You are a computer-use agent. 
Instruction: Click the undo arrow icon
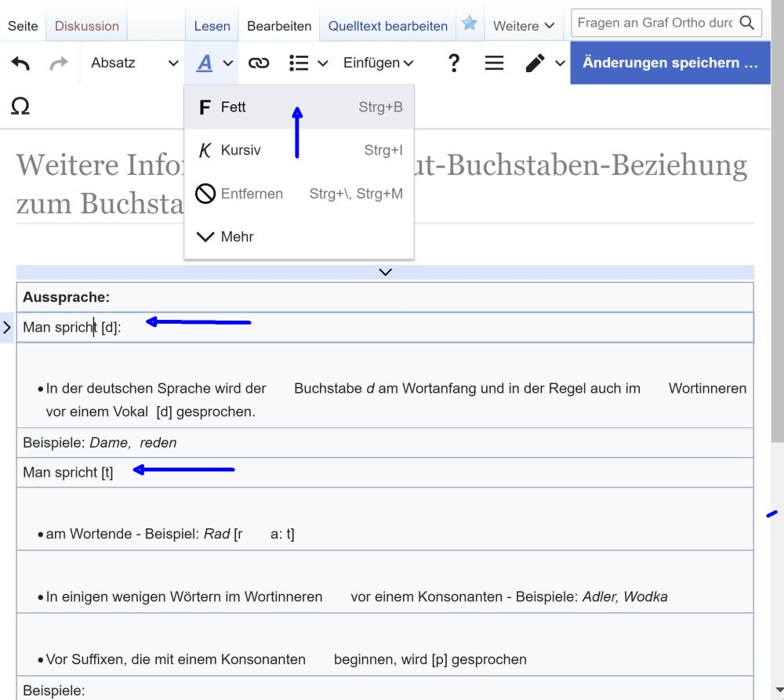(x=20, y=63)
